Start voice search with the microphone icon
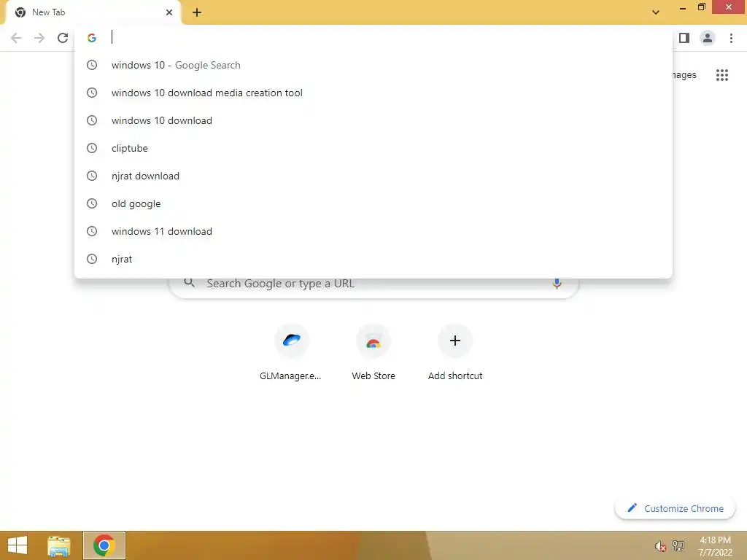Image resolution: width=747 pixels, height=560 pixels. (557, 284)
